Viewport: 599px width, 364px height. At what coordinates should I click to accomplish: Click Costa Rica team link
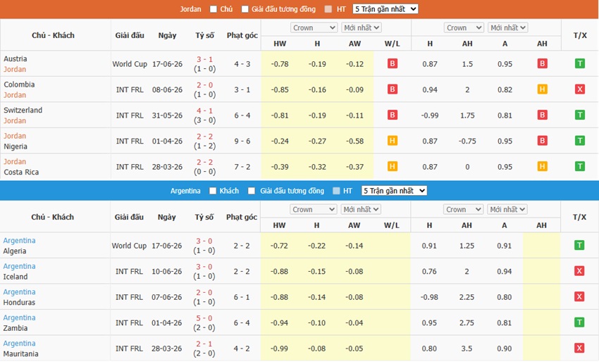coord(21,172)
